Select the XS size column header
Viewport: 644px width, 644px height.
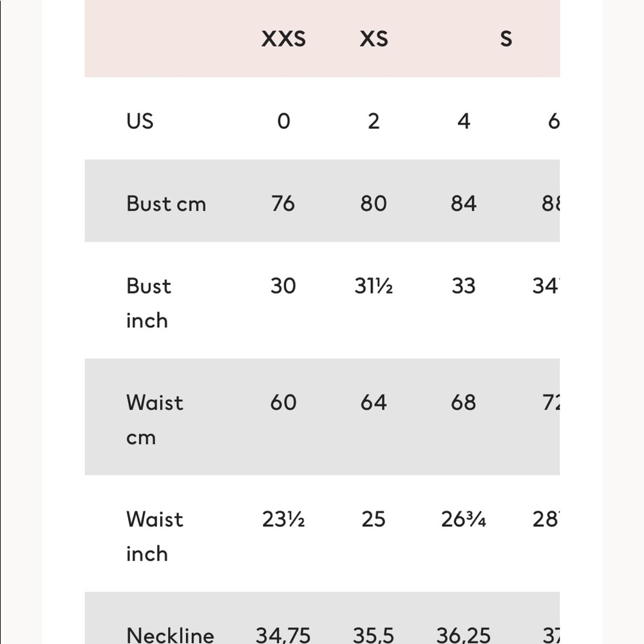pyautogui.click(x=374, y=39)
